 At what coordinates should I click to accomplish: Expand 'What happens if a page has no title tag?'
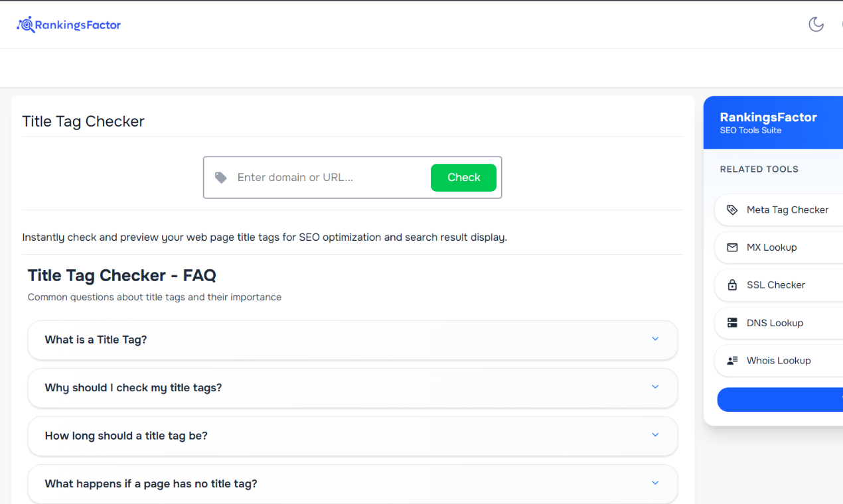tap(352, 484)
